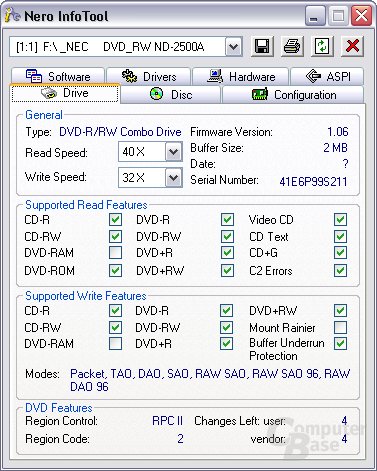Toggle the C2 Errors checkbox

click(x=340, y=270)
